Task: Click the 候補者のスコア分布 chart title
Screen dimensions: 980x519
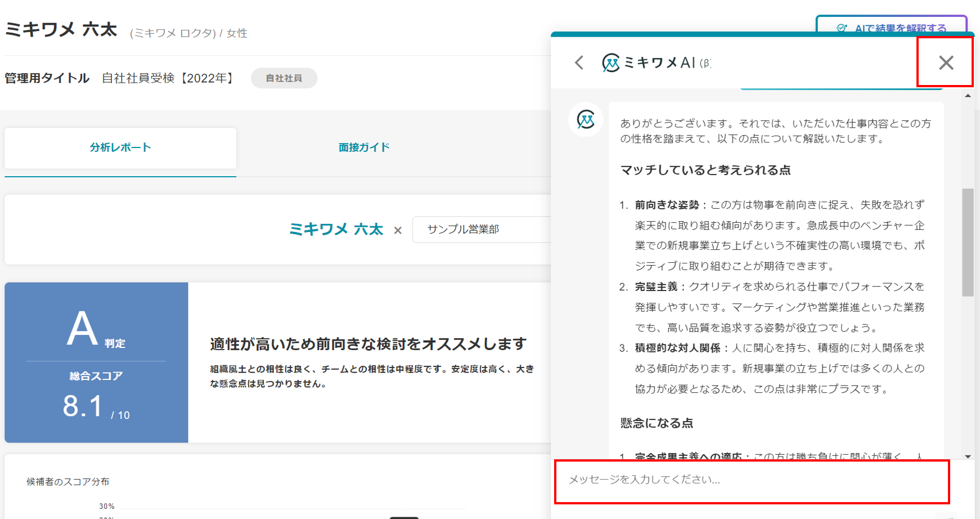Action: [x=68, y=482]
